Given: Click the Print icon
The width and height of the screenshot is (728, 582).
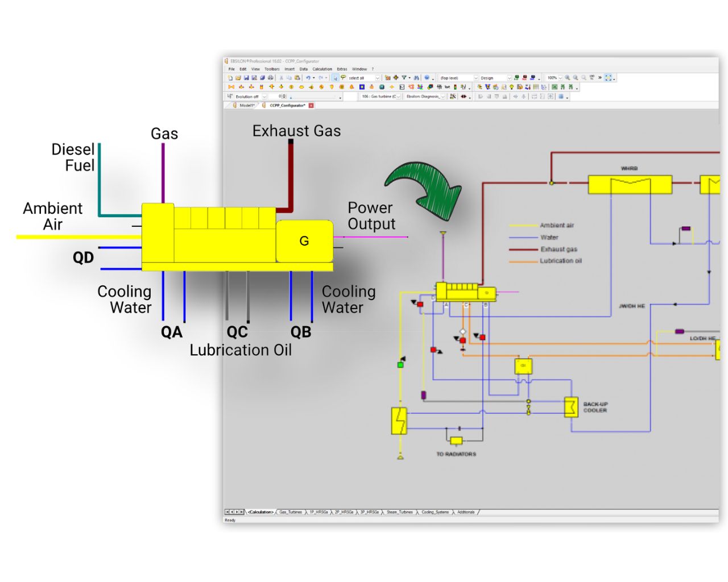Looking at the screenshot, I should click(271, 78).
